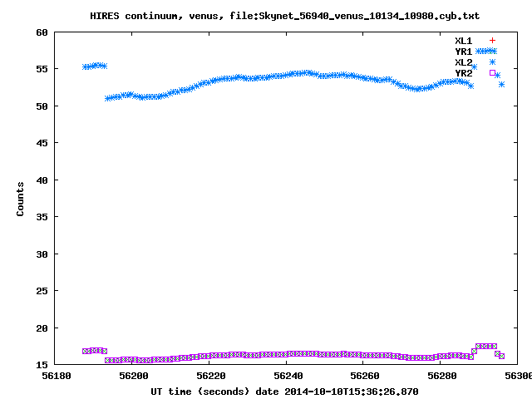The image size is (532, 399).
Task: Select the XL2 legend label
Action: tap(464, 62)
